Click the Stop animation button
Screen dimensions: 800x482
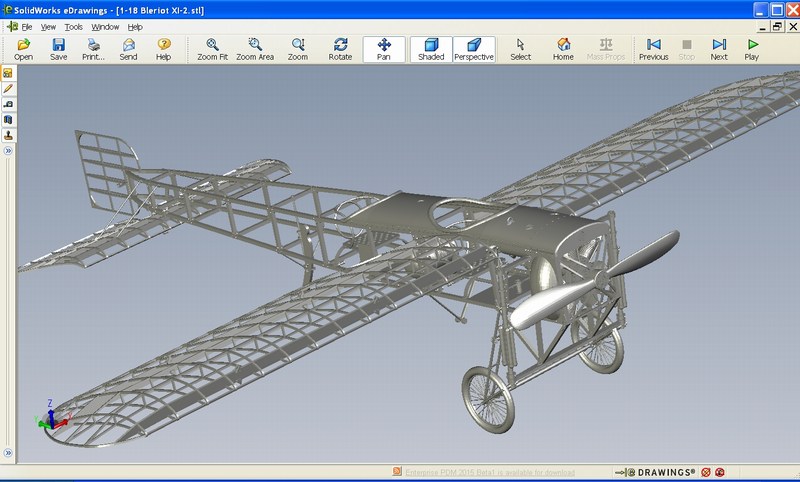pos(687,49)
